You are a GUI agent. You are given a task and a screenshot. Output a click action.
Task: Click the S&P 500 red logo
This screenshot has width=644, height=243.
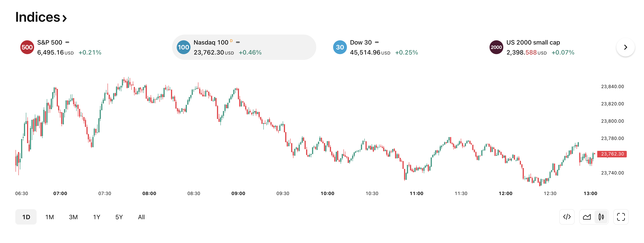click(27, 47)
